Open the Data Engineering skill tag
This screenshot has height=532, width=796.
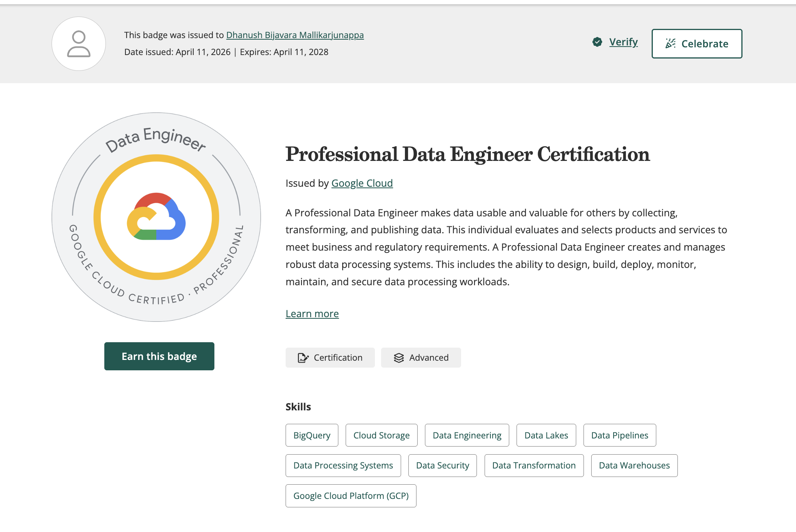click(467, 435)
